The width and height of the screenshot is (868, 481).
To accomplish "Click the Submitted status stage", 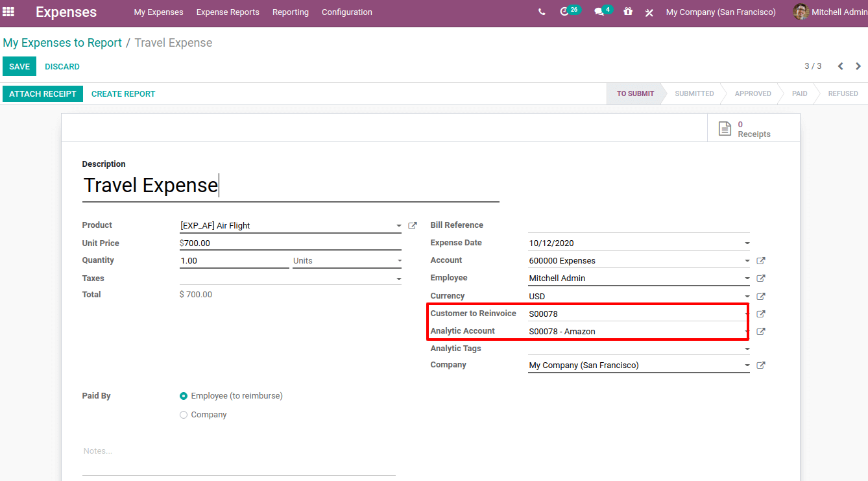I will pyautogui.click(x=694, y=93).
